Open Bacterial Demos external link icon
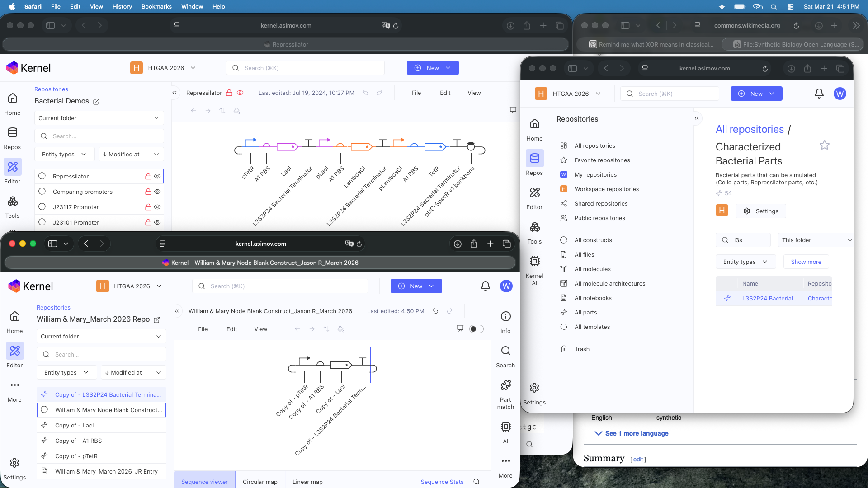 click(96, 101)
